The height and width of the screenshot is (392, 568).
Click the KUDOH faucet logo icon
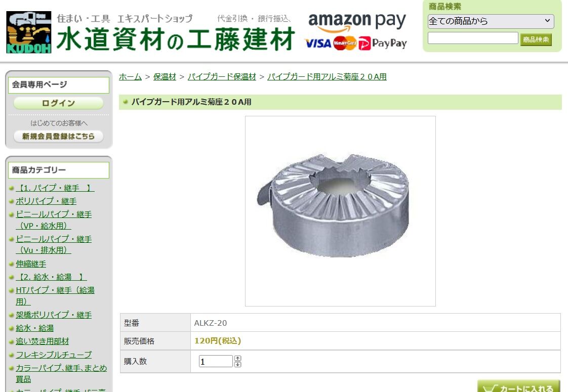coord(29,32)
